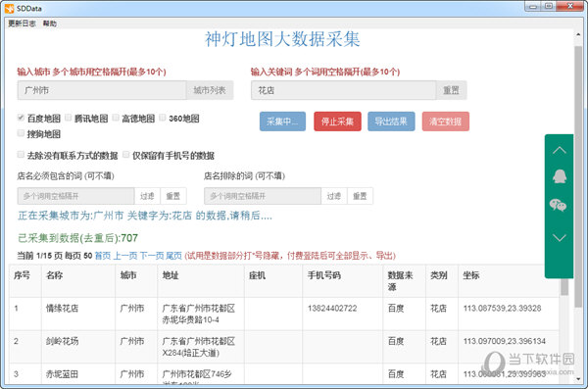Click 过滤 for store name exclude words
Image resolution: width=588 pixels, height=389 pixels.
click(x=334, y=196)
